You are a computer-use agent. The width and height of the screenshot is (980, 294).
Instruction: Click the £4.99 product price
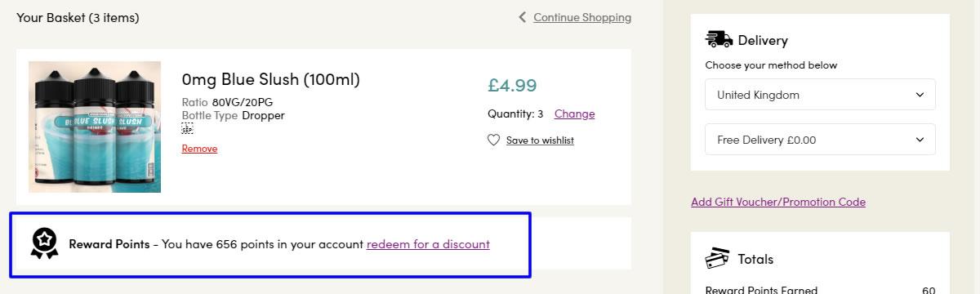pos(512,85)
